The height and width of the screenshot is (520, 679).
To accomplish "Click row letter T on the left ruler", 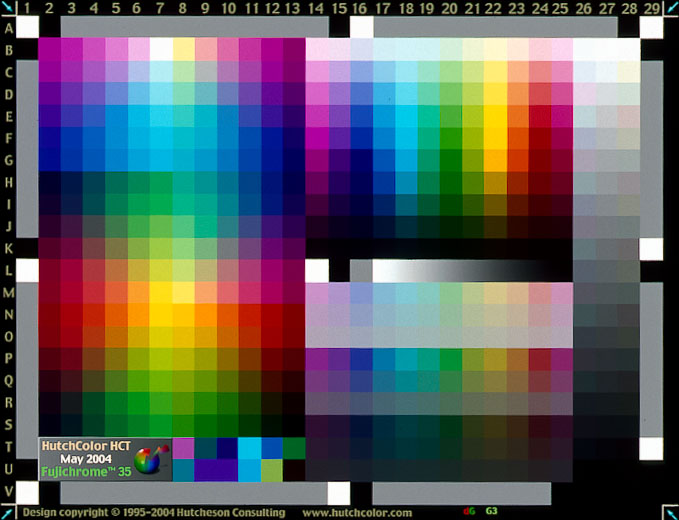I will (x=8, y=447).
